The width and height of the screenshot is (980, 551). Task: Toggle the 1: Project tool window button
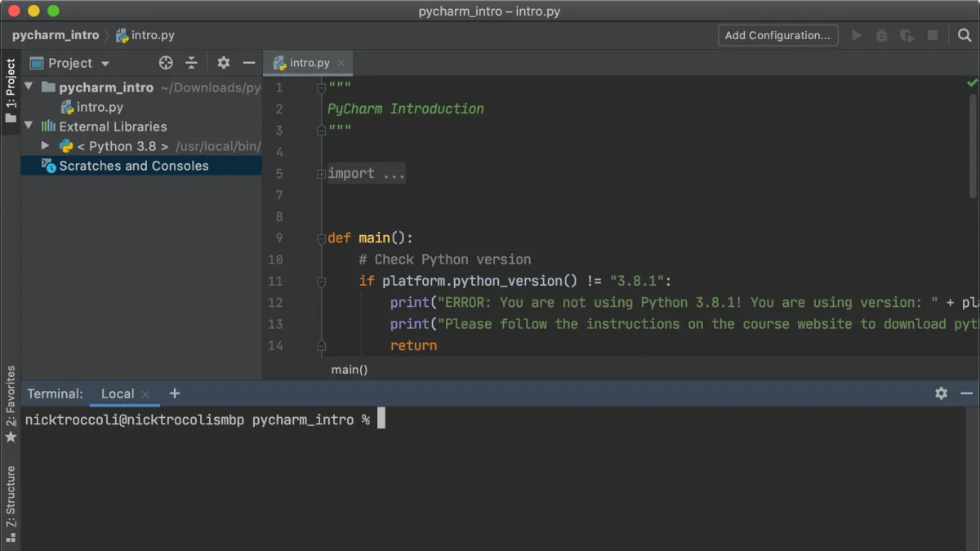click(x=11, y=91)
